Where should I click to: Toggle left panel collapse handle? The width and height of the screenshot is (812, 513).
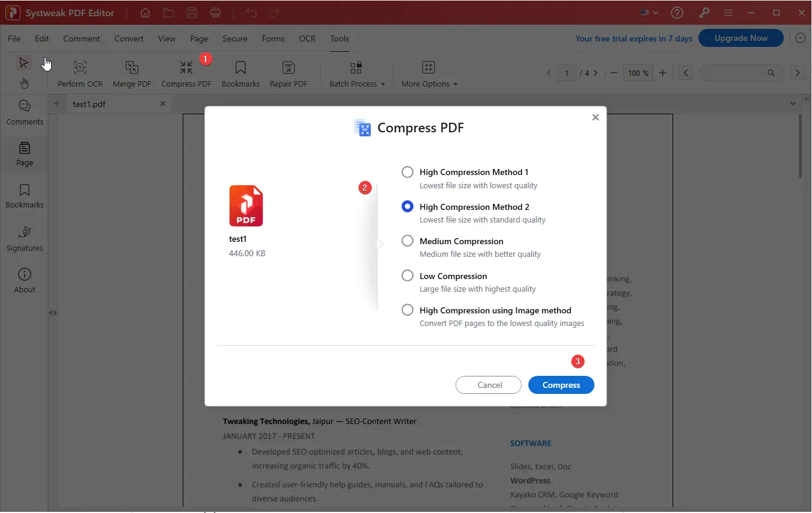click(53, 313)
